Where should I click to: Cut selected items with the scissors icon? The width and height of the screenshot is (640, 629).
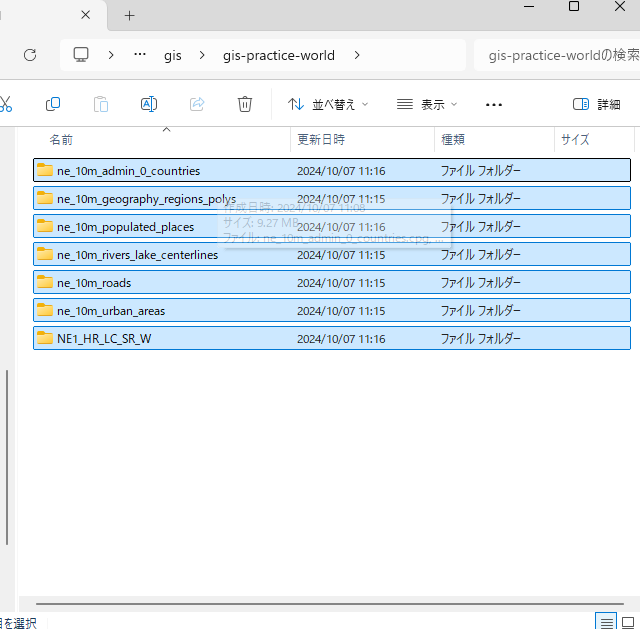(6, 104)
